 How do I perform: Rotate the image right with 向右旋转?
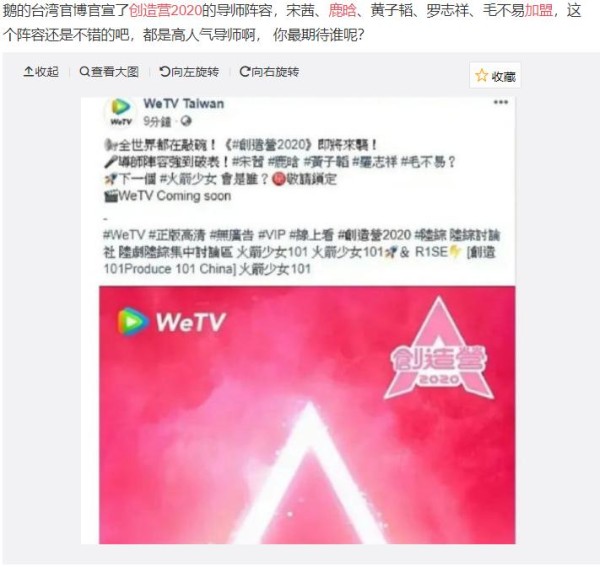coord(269,72)
